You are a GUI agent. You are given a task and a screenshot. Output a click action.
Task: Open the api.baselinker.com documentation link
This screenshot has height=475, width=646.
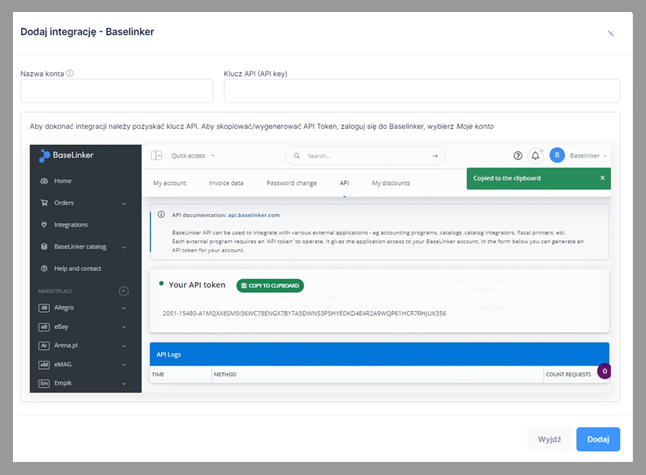253,215
